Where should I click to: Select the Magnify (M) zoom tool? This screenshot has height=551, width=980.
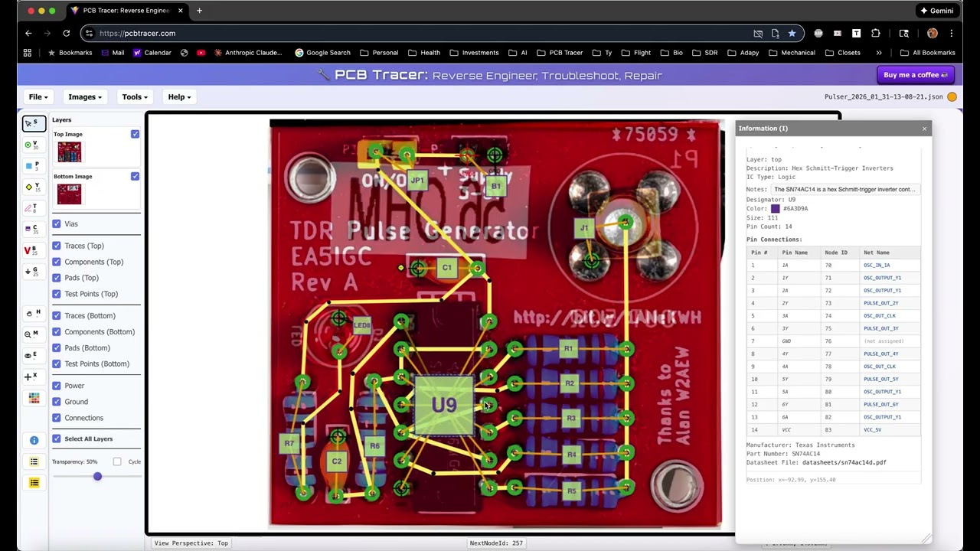(x=34, y=334)
